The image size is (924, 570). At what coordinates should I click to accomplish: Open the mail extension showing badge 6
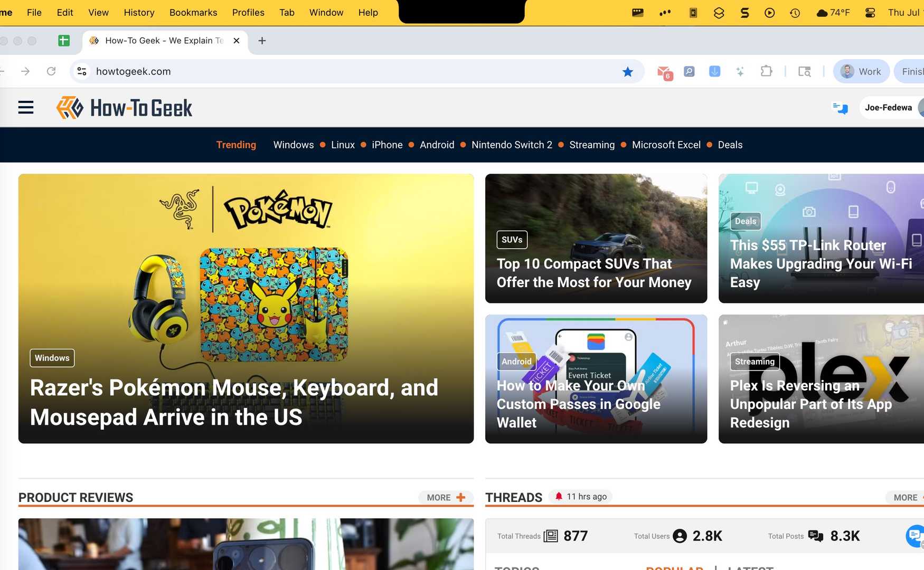pos(664,72)
